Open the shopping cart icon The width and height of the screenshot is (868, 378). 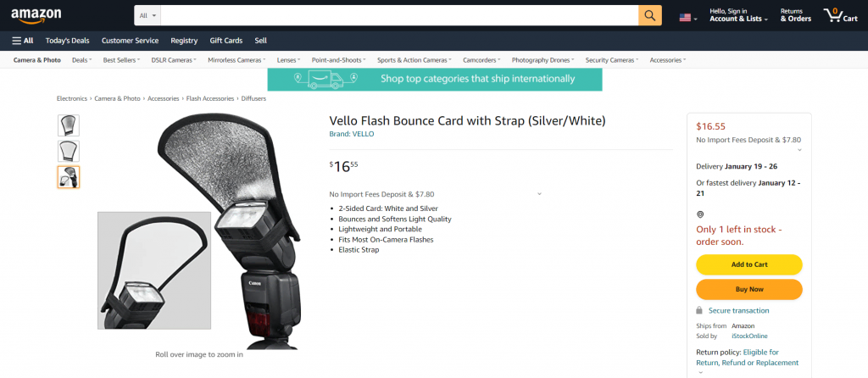tap(840, 15)
